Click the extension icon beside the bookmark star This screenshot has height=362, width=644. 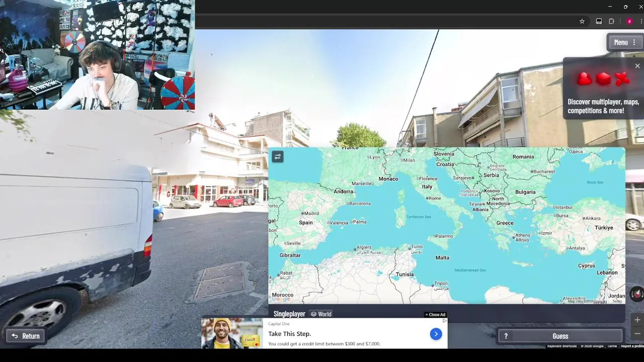coord(599,21)
